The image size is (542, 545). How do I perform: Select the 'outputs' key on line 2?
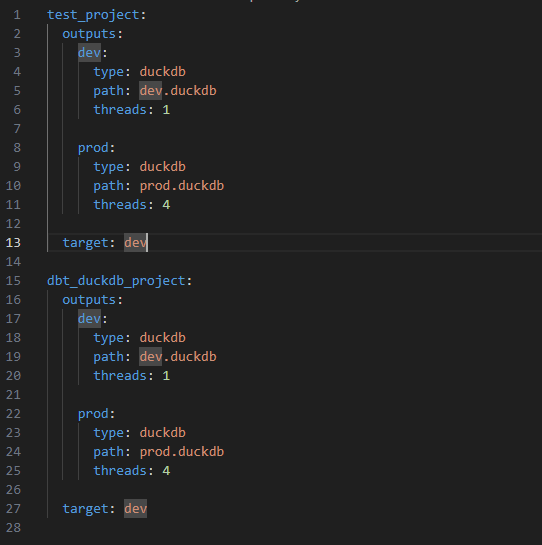coord(89,34)
